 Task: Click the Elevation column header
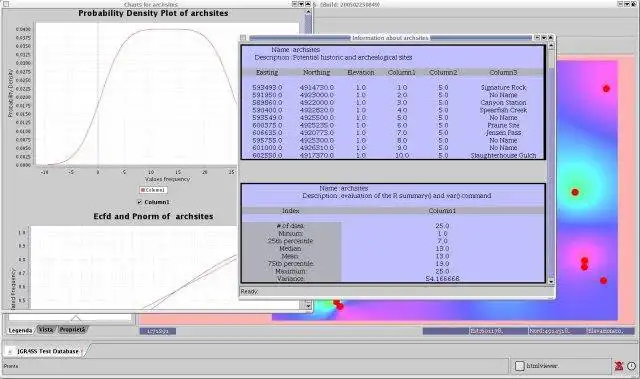pyautogui.click(x=361, y=72)
